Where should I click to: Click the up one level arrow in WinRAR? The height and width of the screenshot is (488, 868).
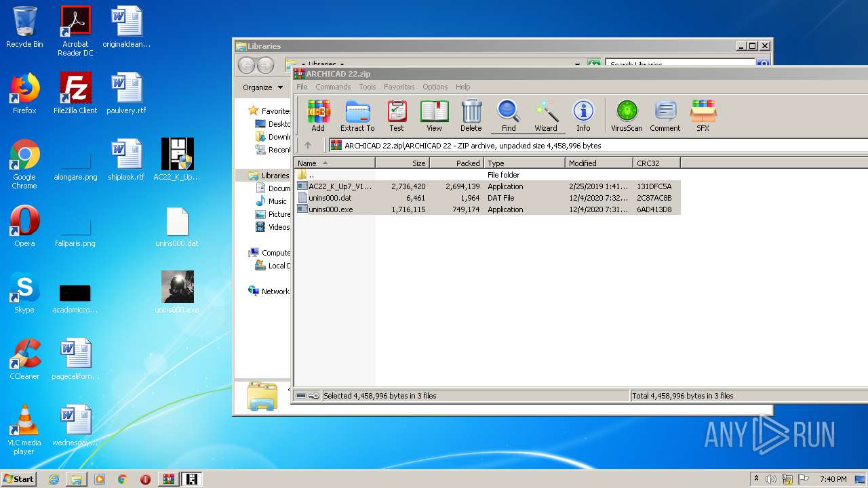tap(308, 145)
